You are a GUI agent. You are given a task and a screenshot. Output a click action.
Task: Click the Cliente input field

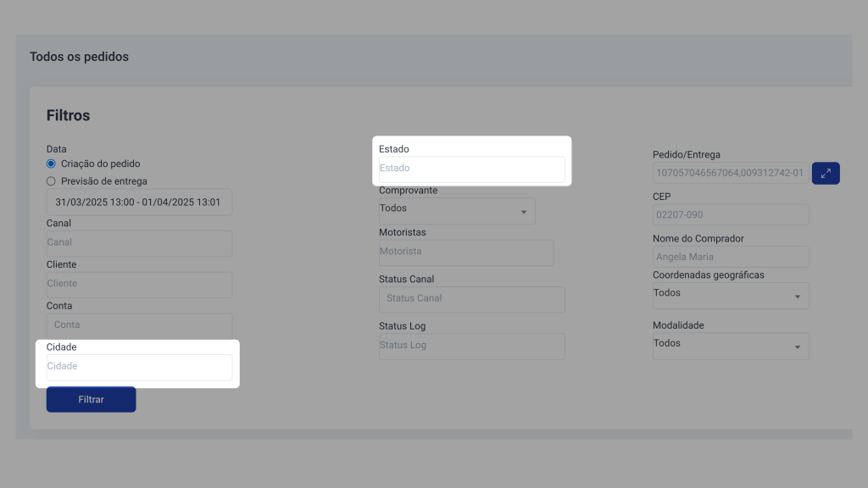pyautogui.click(x=140, y=285)
